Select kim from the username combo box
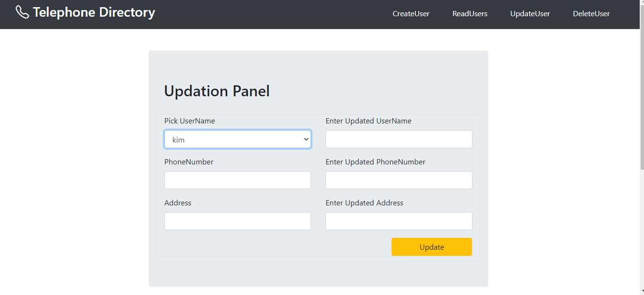The image size is (644, 295). tap(237, 139)
